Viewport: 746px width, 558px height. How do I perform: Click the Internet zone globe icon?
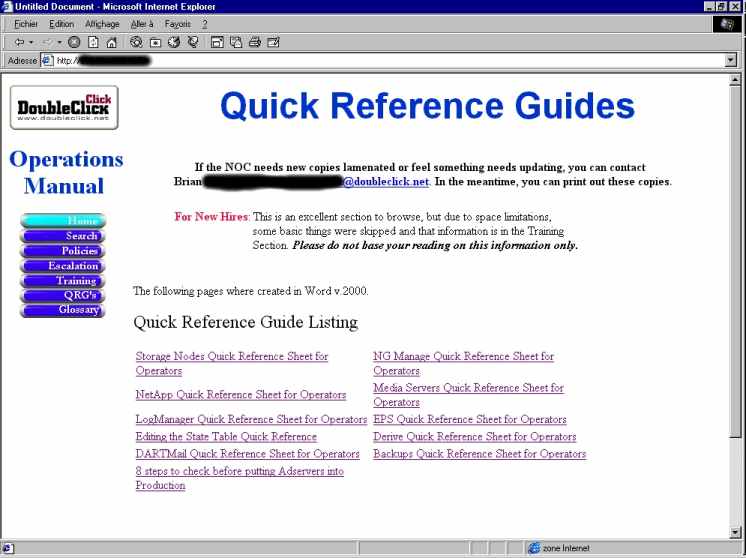[534, 548]
